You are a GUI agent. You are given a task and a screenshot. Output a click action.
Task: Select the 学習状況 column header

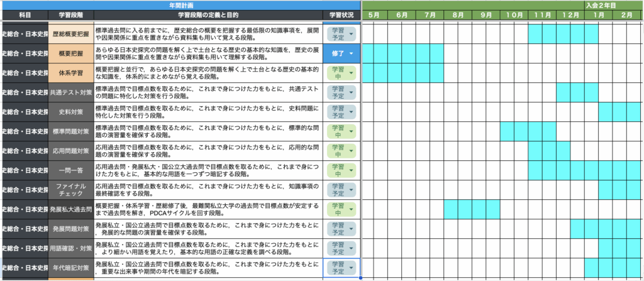pos(342,14)
